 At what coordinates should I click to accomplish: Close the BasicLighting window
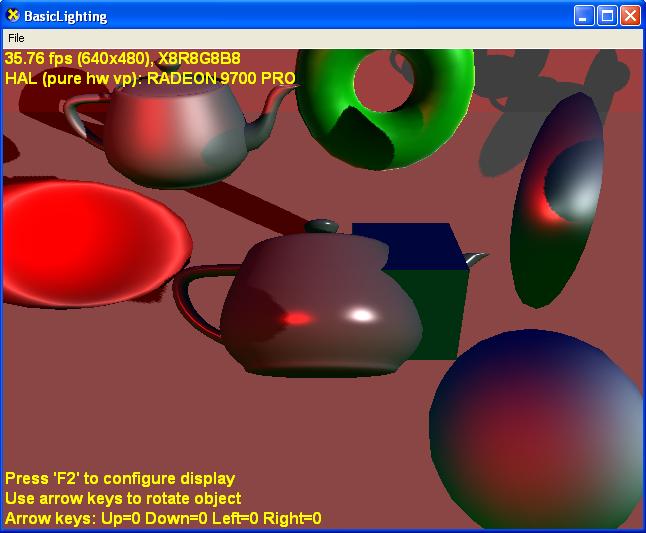coord(629,16)
